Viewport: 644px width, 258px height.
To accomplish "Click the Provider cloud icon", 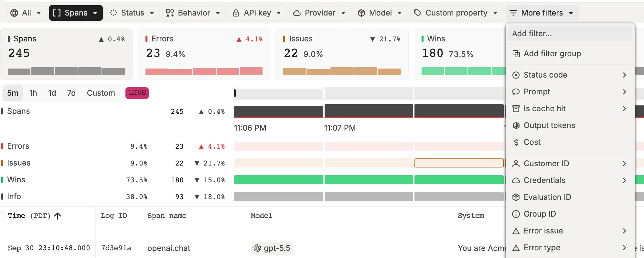I will click(x=297, y=13).
